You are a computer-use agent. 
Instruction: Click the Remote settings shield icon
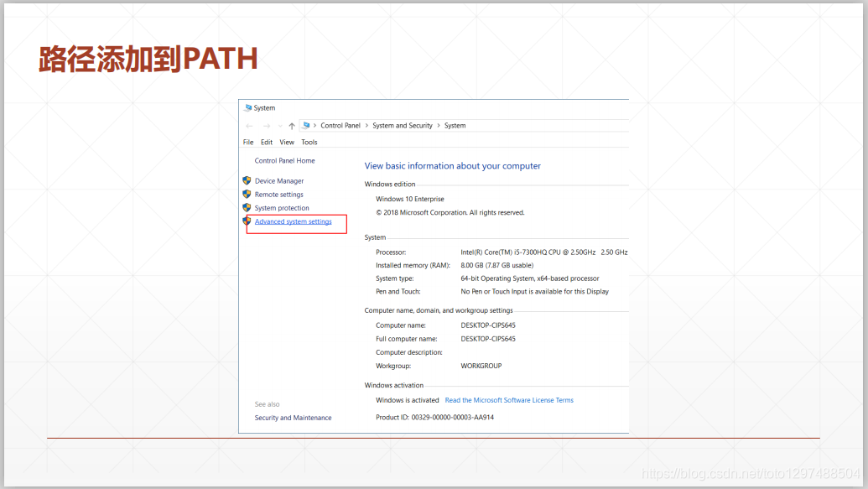[247, 194]
